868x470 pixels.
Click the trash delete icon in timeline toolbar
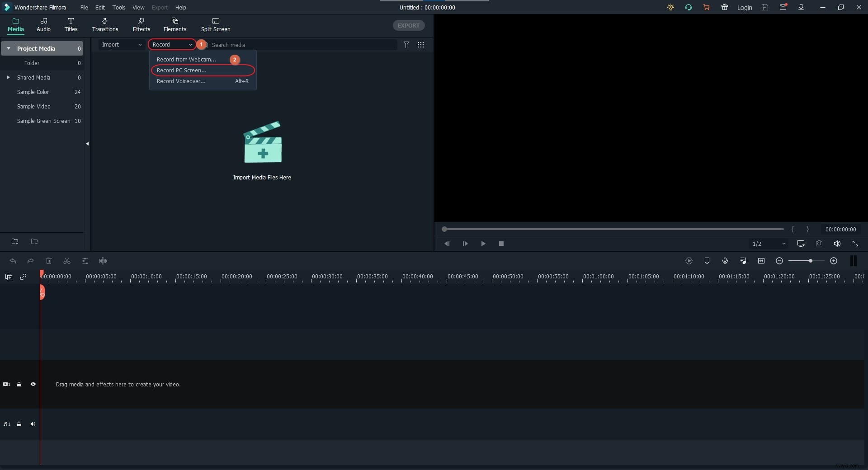tap(49, 261)
